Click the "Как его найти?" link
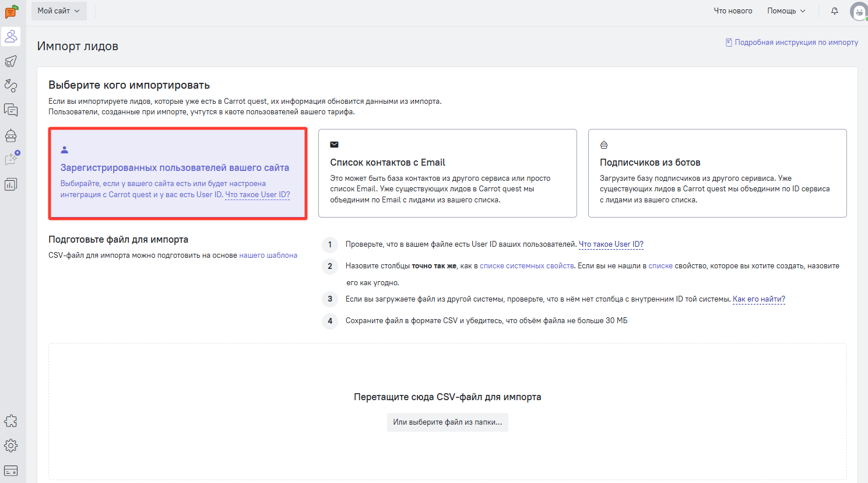868x483 pixels. coord(758,299)
